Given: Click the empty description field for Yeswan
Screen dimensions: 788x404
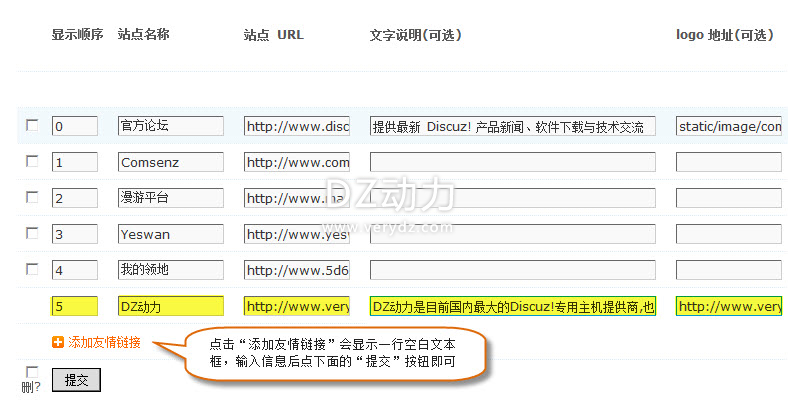Looking at the screenshot, I should [513, 234].
